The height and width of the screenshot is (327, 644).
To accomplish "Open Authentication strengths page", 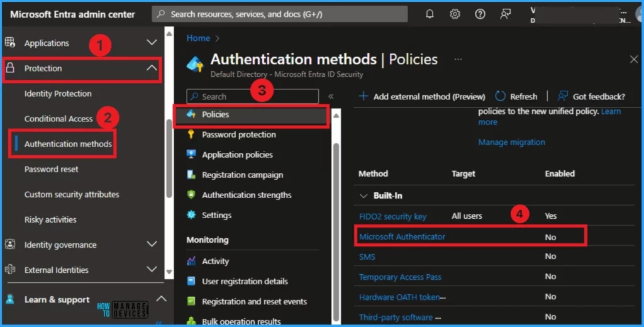I will click(247, 195).
